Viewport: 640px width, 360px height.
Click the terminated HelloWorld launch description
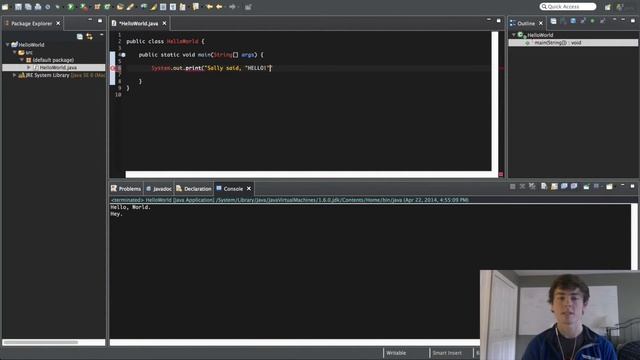click(290, 200)
